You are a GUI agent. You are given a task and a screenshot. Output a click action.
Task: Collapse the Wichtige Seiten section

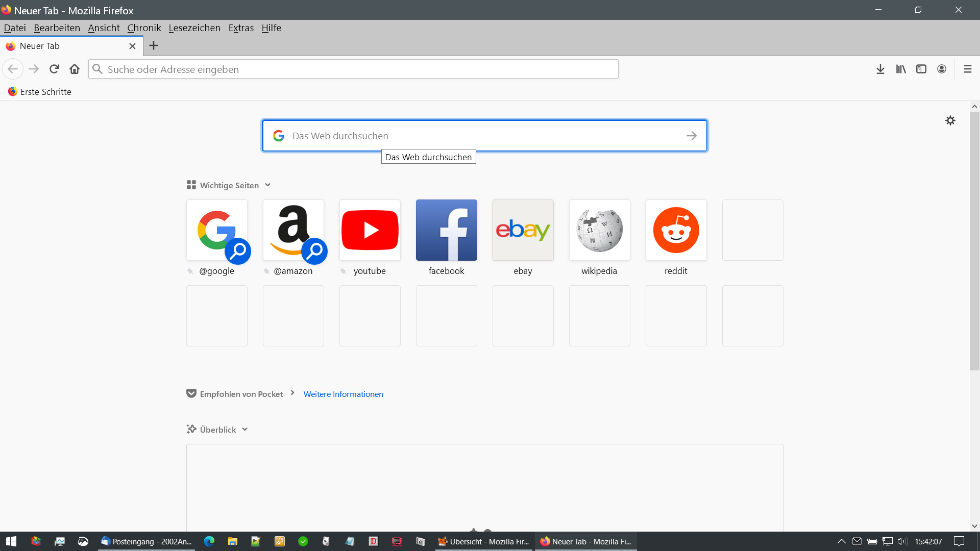[267, 185]
